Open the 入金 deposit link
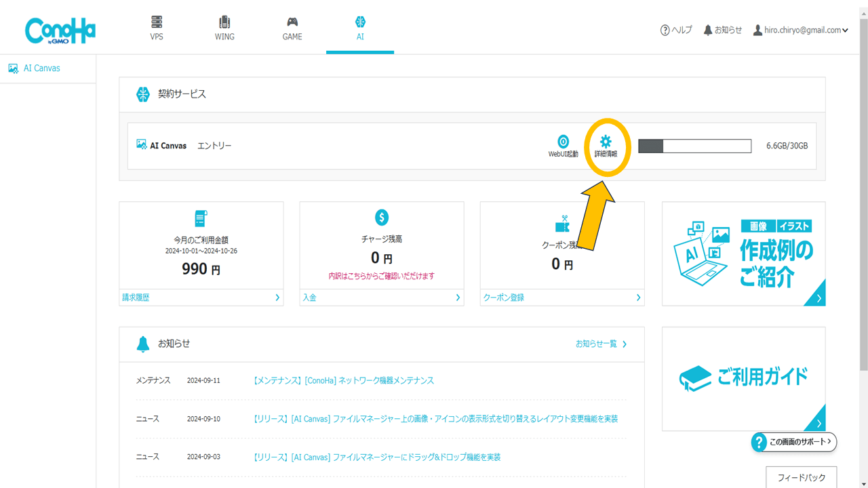Viewport: 868px width, 488px height. [x=309, y=298]
